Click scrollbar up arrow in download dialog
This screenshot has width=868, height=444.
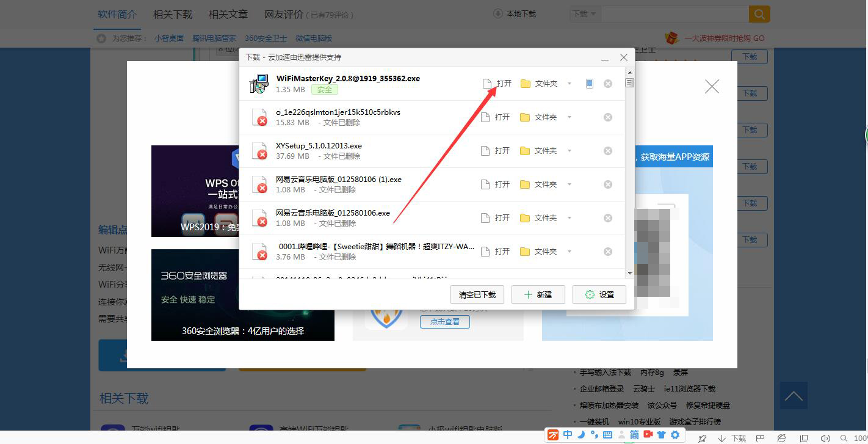tap(629, 72)
